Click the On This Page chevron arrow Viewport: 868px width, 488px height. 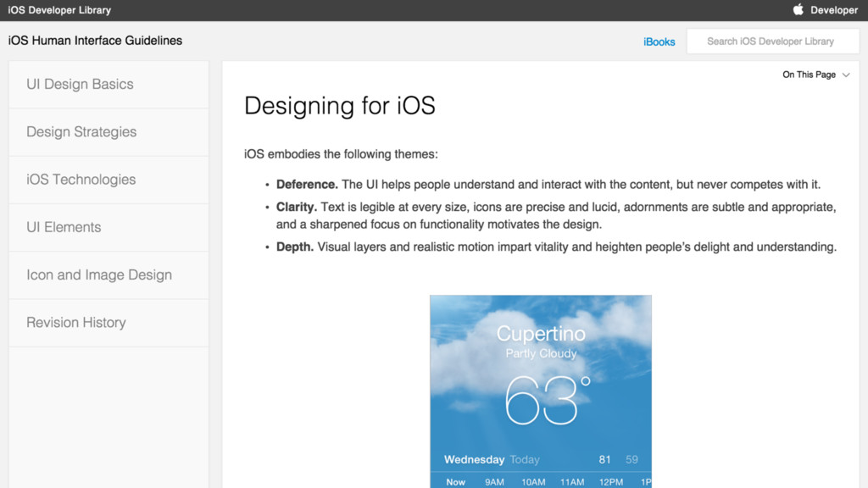click(x=846, y=75)
